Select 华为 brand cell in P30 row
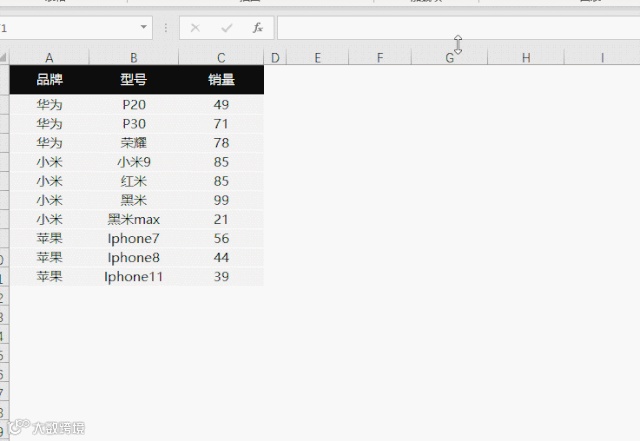This screenshot has width=640, height=441. point(49,124)
